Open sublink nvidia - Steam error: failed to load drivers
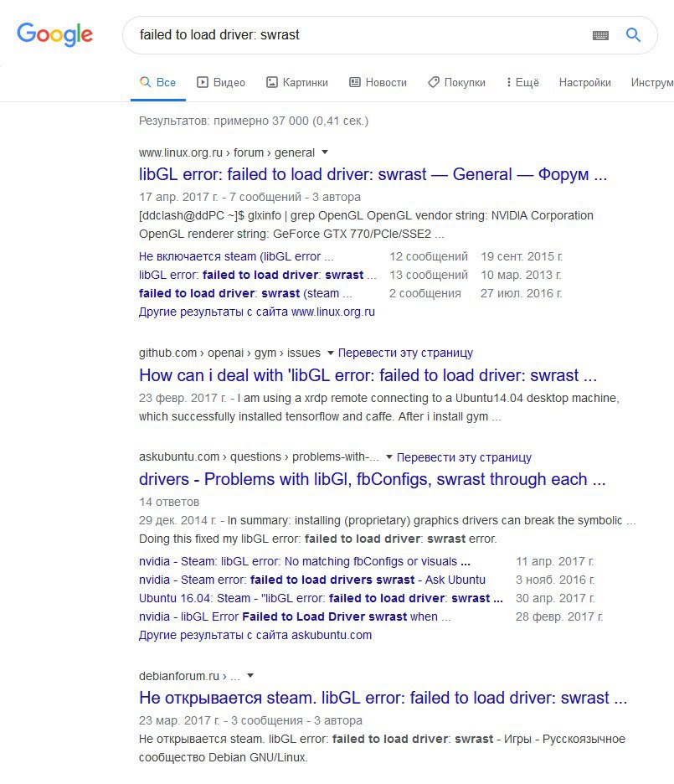Viewport: 674px width, 784px height. pyautogui.click(x=312, y=580)
